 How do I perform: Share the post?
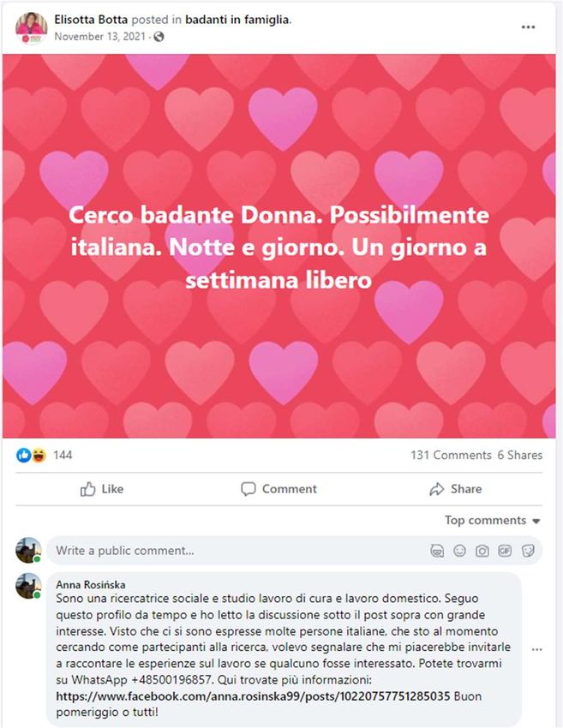tap(456, 489)
